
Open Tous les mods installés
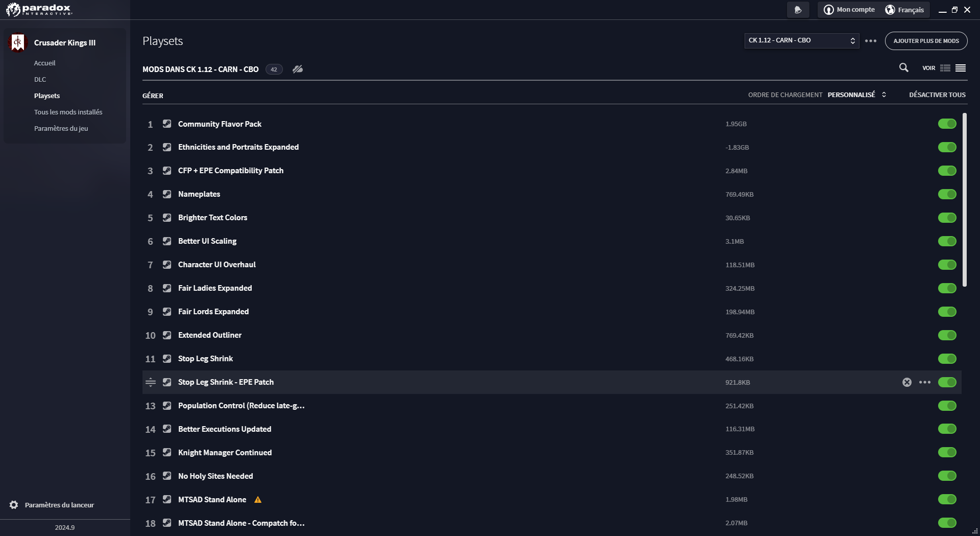click(68, 112)
